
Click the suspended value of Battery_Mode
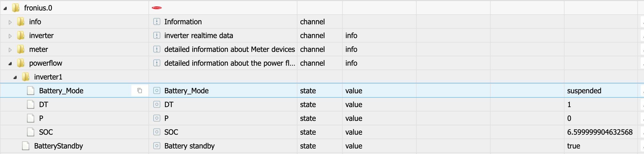tap(584, 91)
